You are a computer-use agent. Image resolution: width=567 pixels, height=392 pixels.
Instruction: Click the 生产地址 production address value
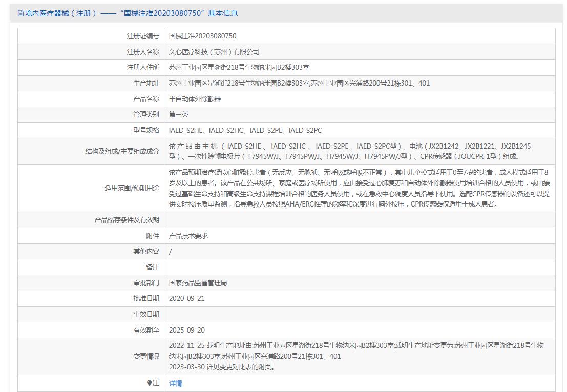(x=299, y=83)
